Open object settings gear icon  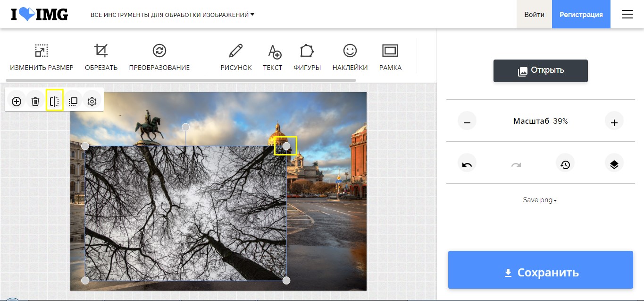92,102
